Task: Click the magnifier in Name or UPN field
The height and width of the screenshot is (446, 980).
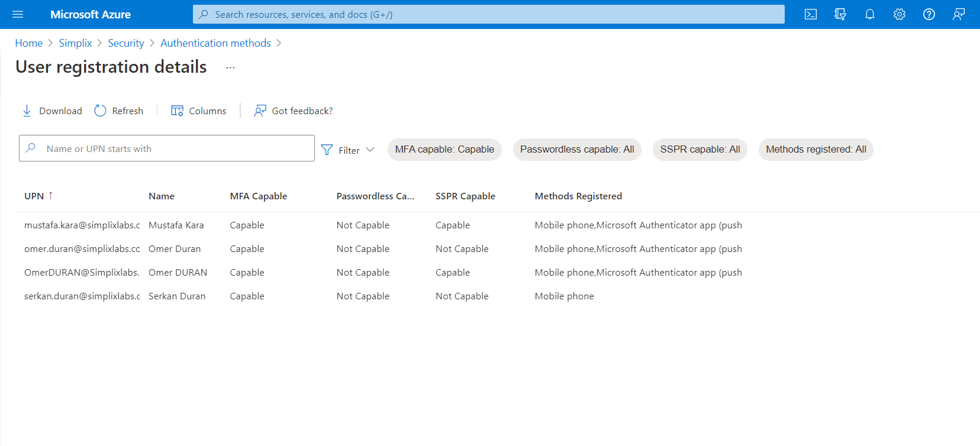Action: (x=31, y=148)
